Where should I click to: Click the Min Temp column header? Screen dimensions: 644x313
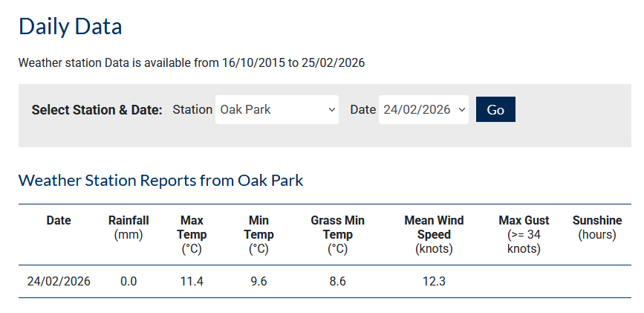[x=258, y=234]
